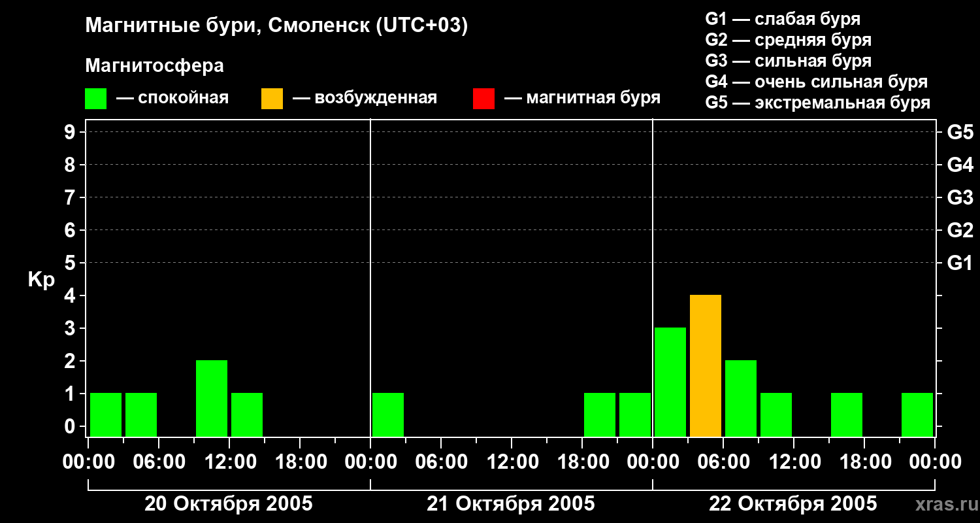Click the right-axis 'G1' storm level label
Image resolution: width=980 pixels, height=523 pixels.
[x=960, y=263]
